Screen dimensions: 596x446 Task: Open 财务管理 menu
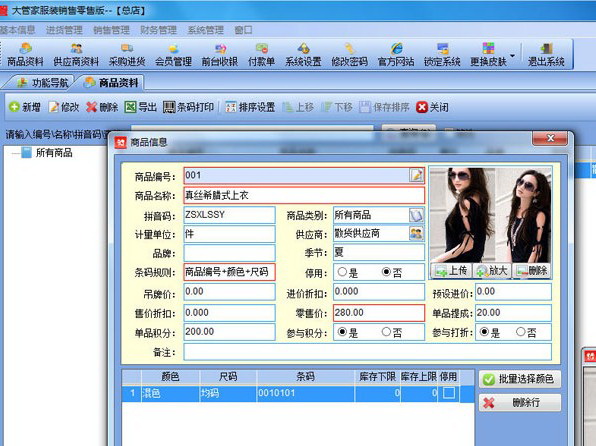tap(159, 30)
